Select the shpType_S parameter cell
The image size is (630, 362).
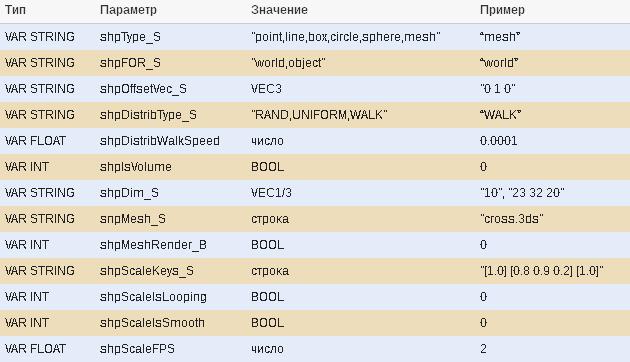tap(130, 37)
